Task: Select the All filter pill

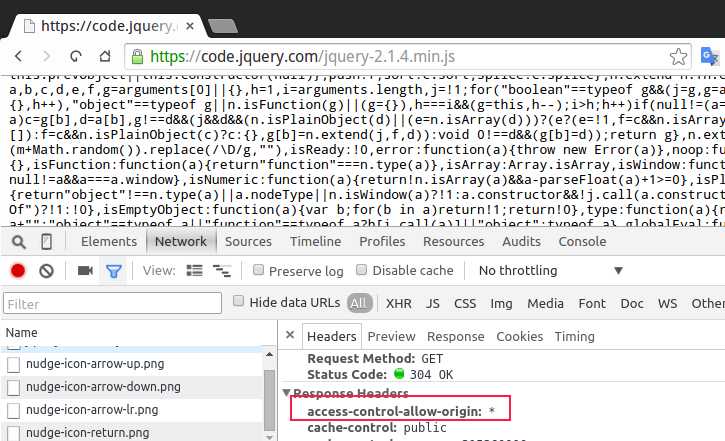Action: tap(359, 303)
